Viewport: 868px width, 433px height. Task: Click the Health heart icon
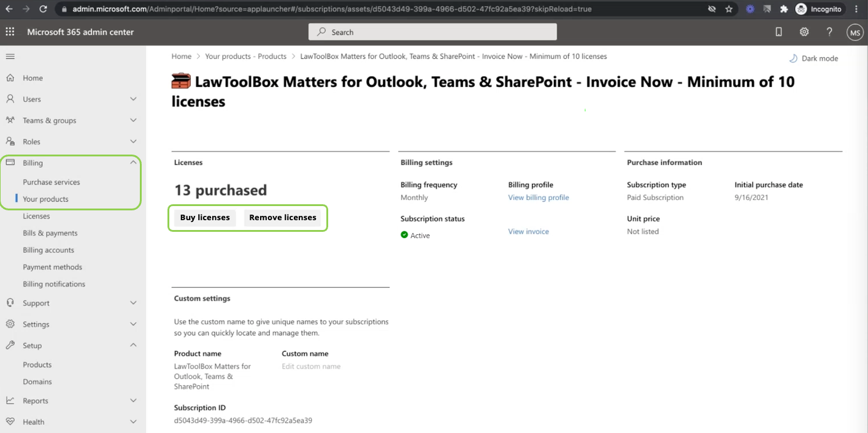click(x=10, y=422)
